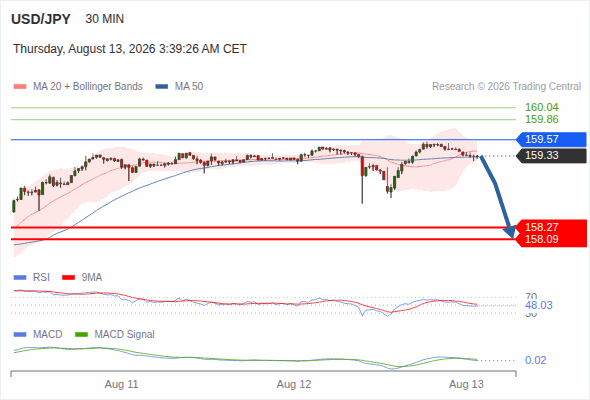Click the red 158.27 support price label
The height and width of the screenshot is (400, 590).
542,227
